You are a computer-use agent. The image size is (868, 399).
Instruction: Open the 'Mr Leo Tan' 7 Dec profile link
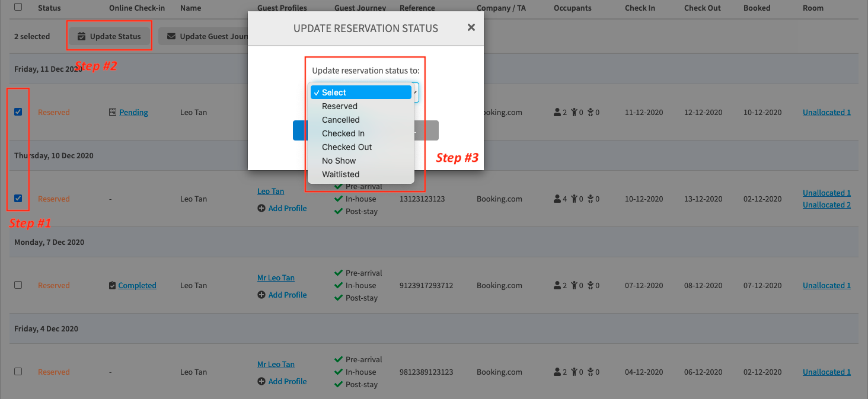click(x=276, y=277)
